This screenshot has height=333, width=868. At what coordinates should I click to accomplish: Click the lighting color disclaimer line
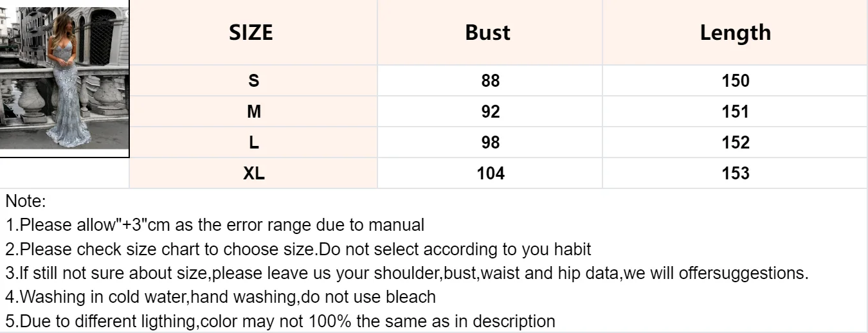280,321
